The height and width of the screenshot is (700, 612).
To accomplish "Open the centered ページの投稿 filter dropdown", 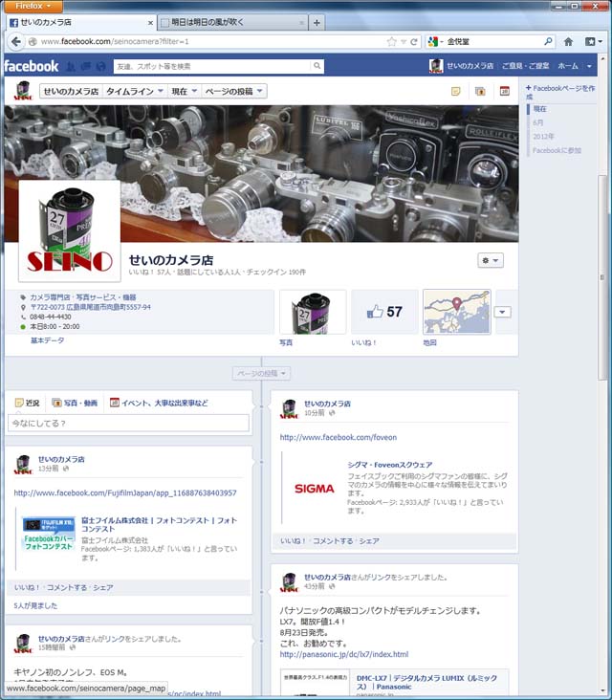I will coord(261,373).
